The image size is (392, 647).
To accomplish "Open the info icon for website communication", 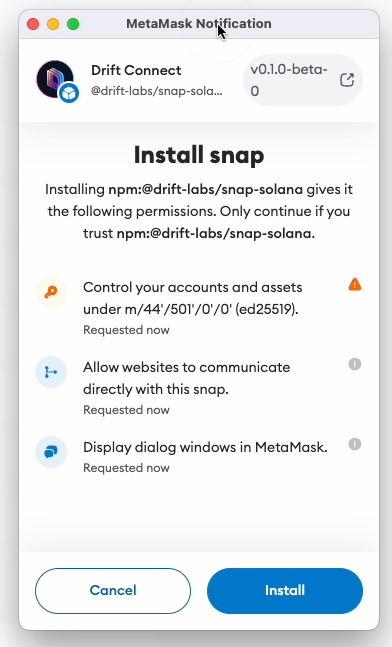I will click(355, 364).
